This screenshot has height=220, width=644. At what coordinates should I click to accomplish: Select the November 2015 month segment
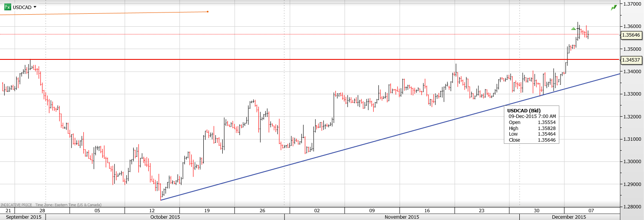402,217
